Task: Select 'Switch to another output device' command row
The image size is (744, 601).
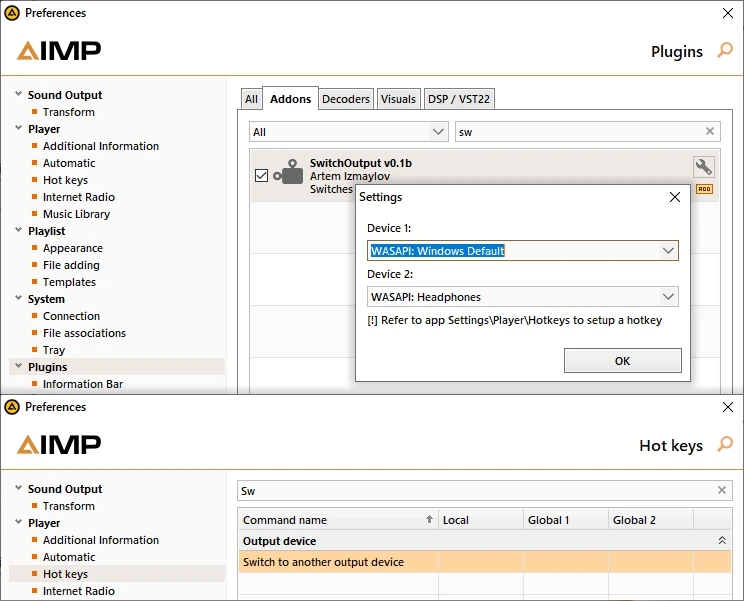Action: (484, 562)
